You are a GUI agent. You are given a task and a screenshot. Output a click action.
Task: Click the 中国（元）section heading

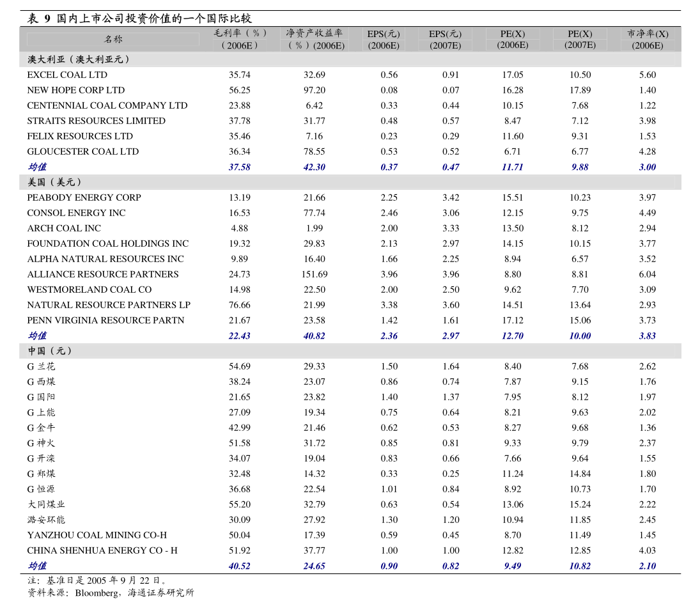click(50, 351)
